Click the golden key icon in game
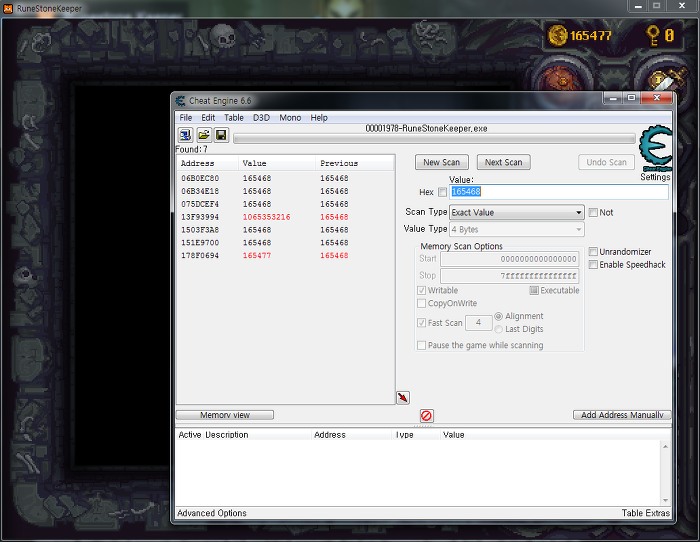The width and height of the screenshot is (700, 542). point(653,35)
